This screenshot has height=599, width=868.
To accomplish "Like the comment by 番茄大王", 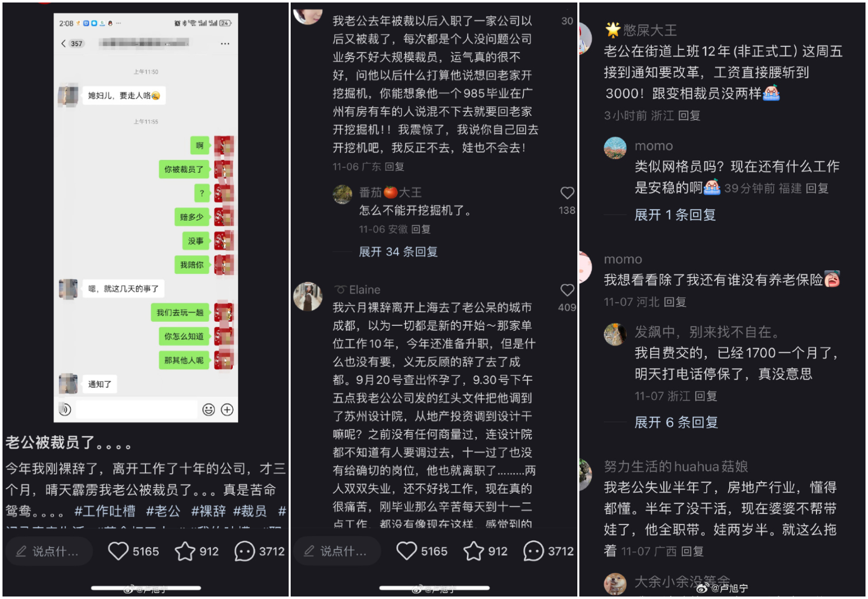I will pos(567,193).
